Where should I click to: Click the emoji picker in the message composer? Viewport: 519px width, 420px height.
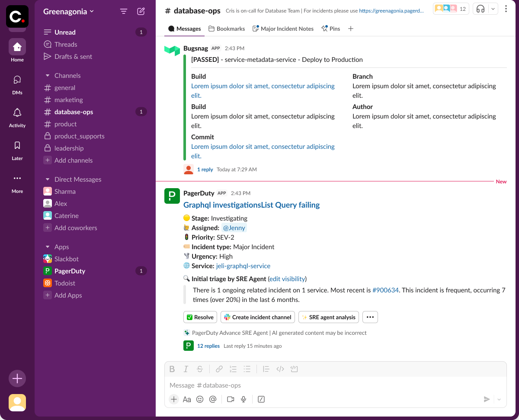pos(200,399)
